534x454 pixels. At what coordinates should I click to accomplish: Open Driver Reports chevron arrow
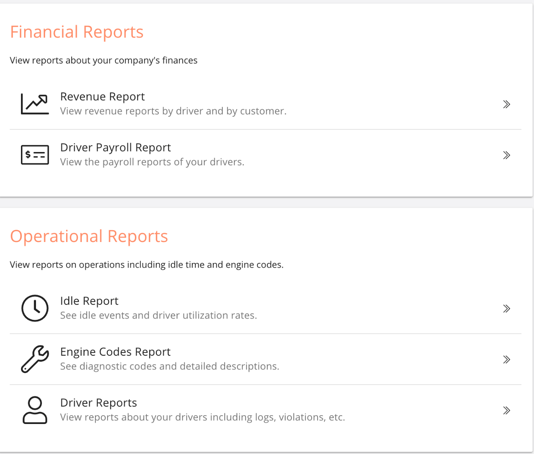tap(506, 410)
